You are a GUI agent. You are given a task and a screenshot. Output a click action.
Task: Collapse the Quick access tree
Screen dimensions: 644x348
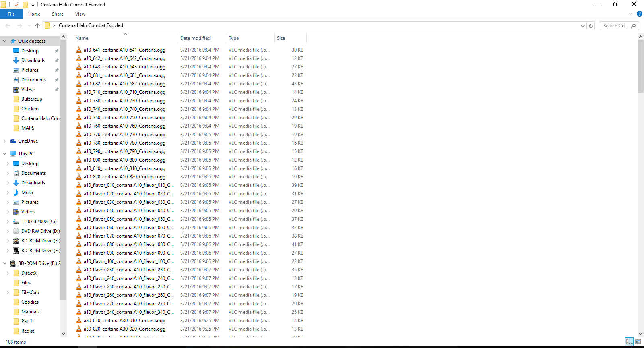4,41
